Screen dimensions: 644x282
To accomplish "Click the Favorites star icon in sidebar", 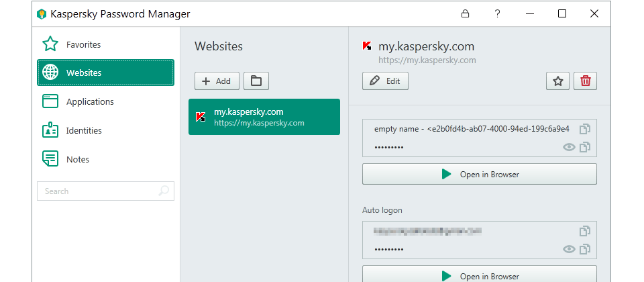I will (50, 44).
